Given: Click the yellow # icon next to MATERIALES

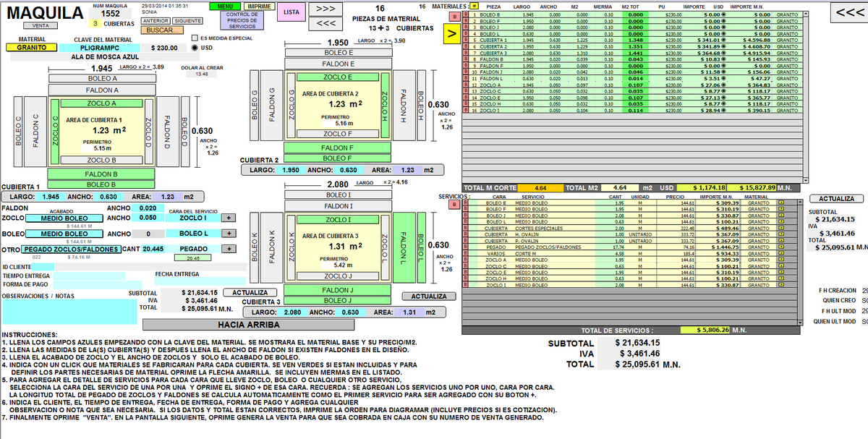Looking at the screenshot, I should (474, 6).
